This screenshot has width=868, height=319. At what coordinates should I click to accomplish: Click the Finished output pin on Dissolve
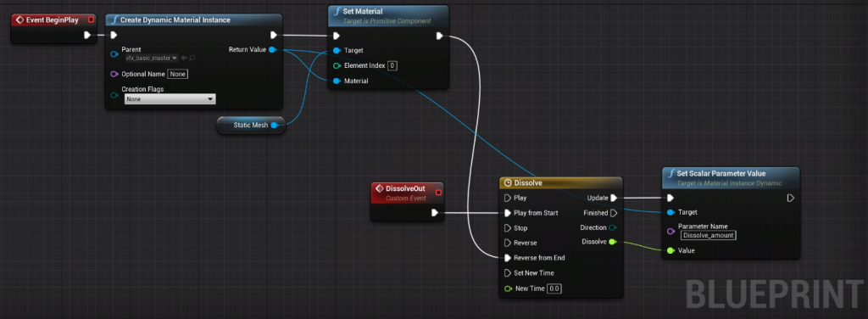(x=614, y=213)
